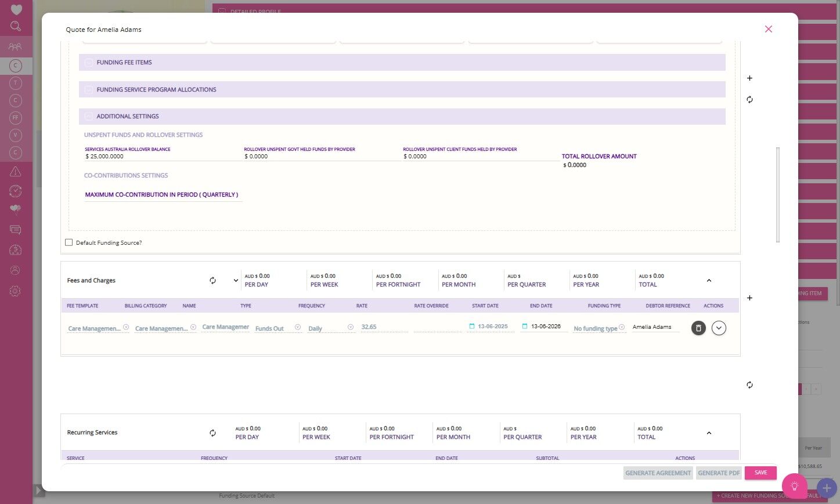Viewport: 840px width, 504px height.
Task: Open the Fees and Charges dropdown arrow
Action: [x=236, y=281]
